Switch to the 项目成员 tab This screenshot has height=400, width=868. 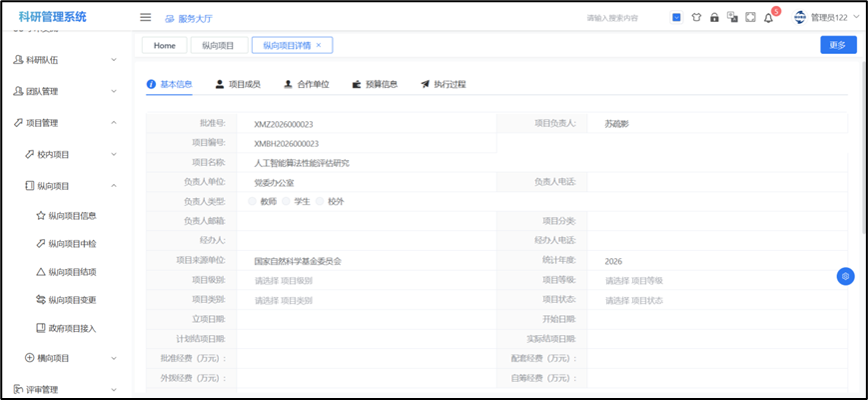(x=237, y=84)
